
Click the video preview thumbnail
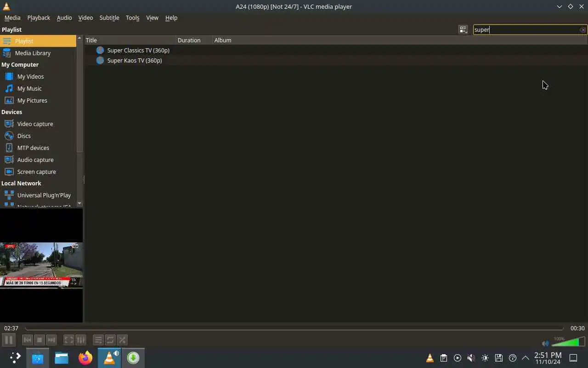click(41, 265)
